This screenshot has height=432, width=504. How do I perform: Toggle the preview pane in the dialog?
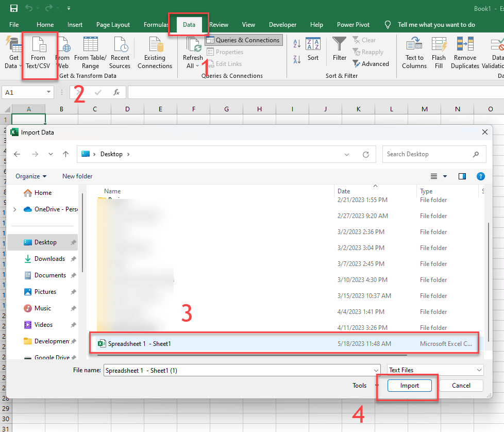[x=462, y=176]
